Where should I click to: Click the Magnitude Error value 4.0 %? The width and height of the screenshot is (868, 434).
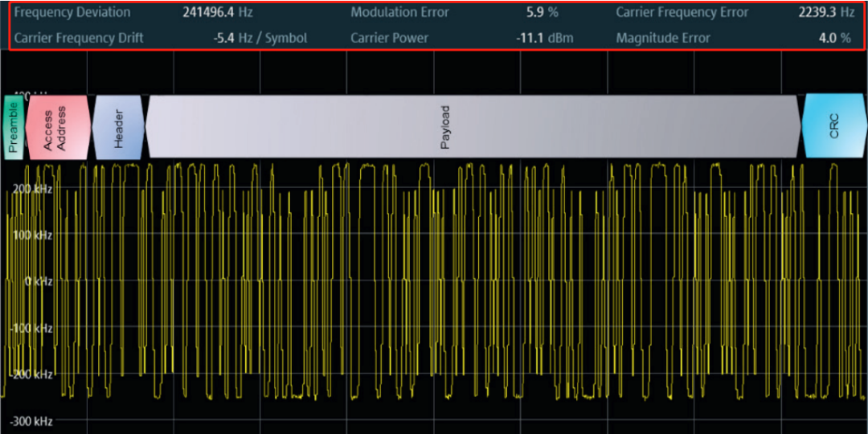click(x=834, y=39)
